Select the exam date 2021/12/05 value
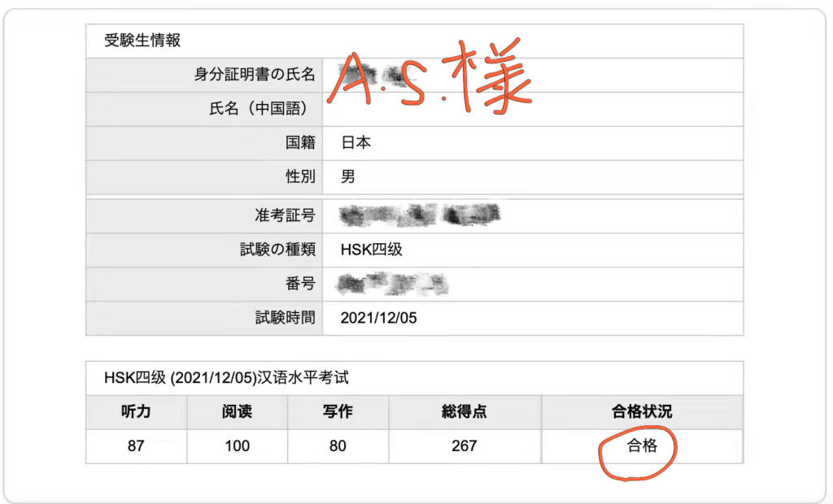 coord(378,318)
